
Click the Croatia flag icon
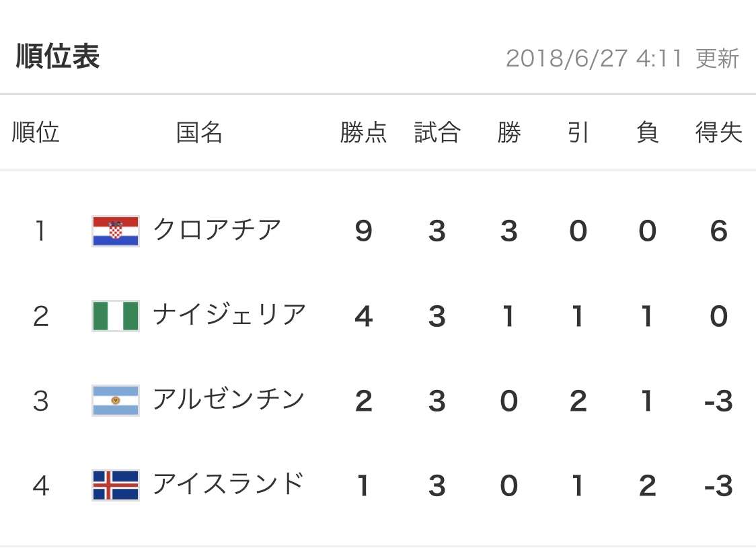coord(116,231)
